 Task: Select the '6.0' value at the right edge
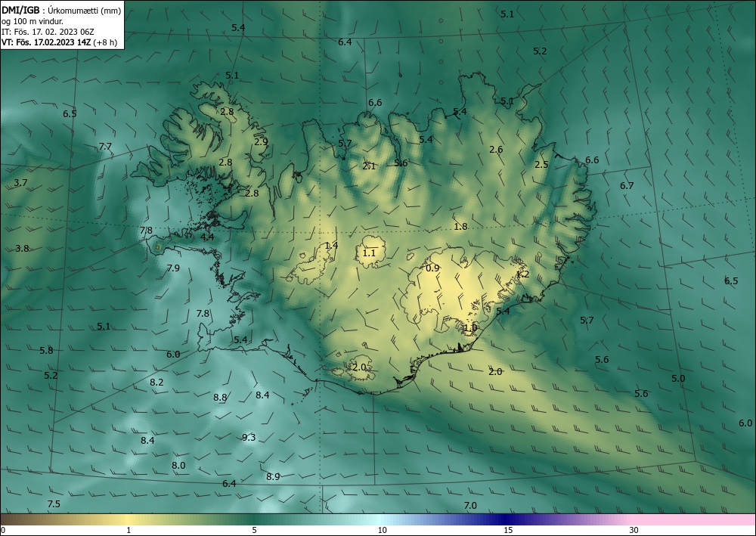(x=745, y=423)
